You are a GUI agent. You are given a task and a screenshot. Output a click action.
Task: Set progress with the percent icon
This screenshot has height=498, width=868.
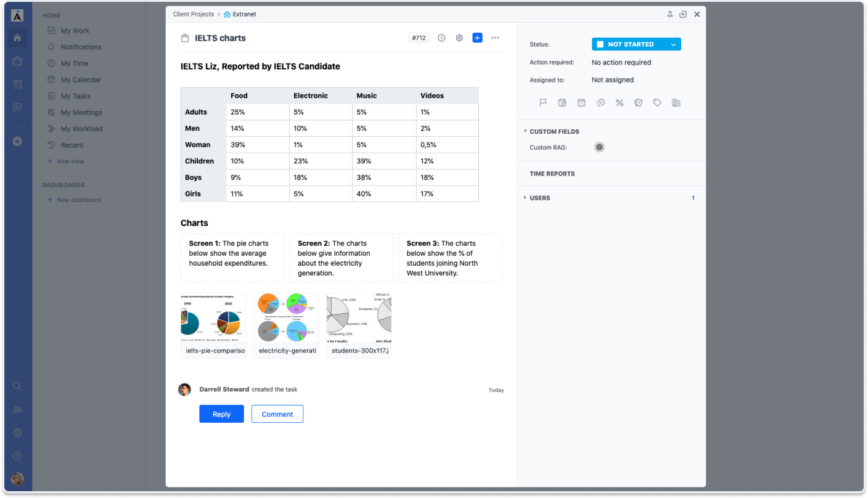[620, 103]
